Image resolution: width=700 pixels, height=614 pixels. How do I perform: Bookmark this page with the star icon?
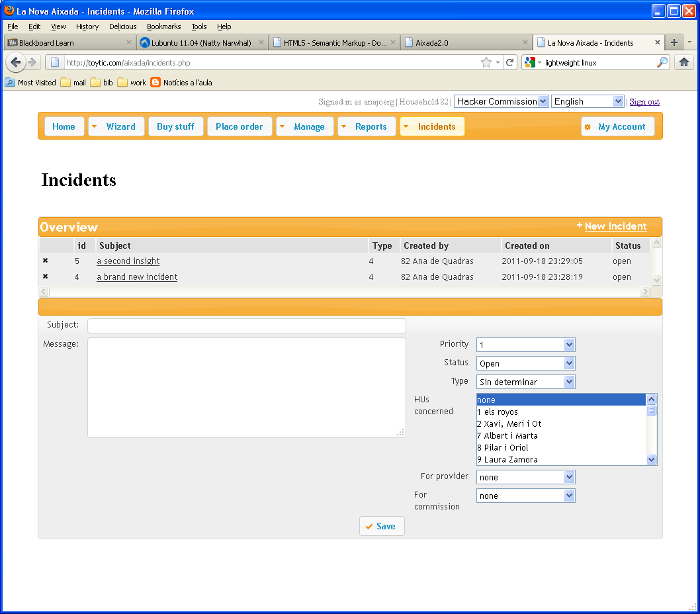tap(486, 62)
